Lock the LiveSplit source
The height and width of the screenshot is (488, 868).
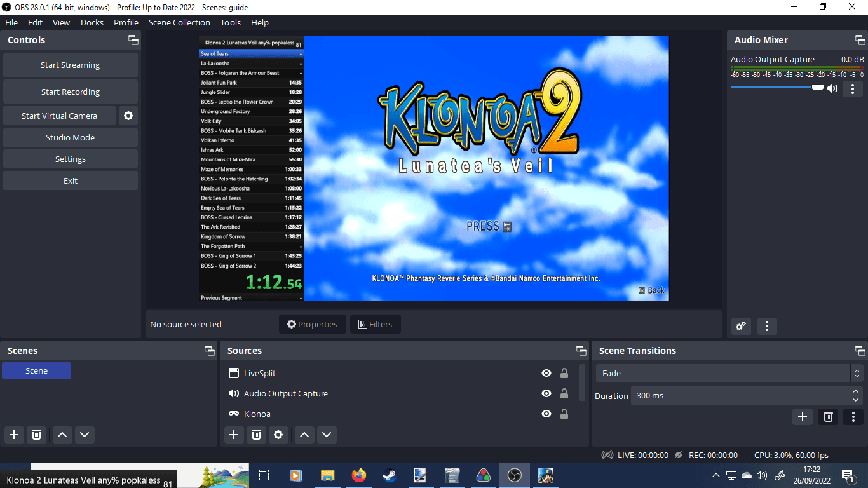click(564, 373)
